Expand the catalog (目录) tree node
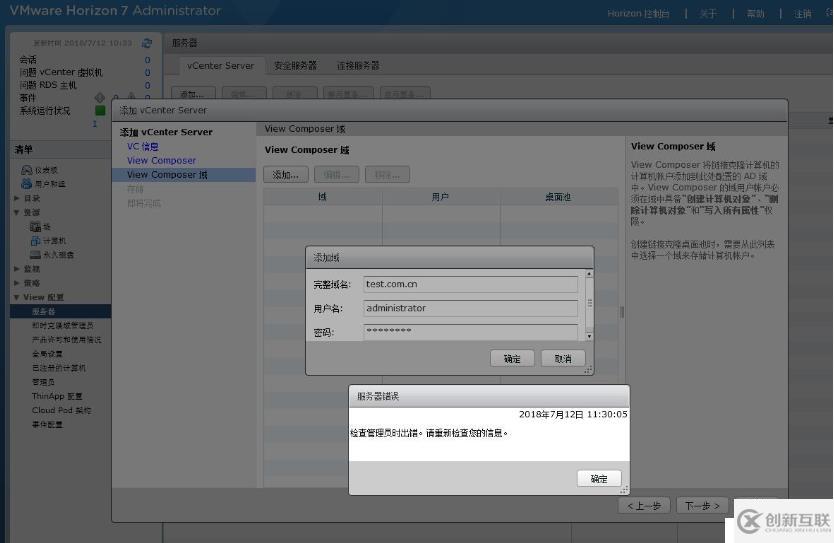This screenshot has height=543, width=834. [x=16, y=198]
